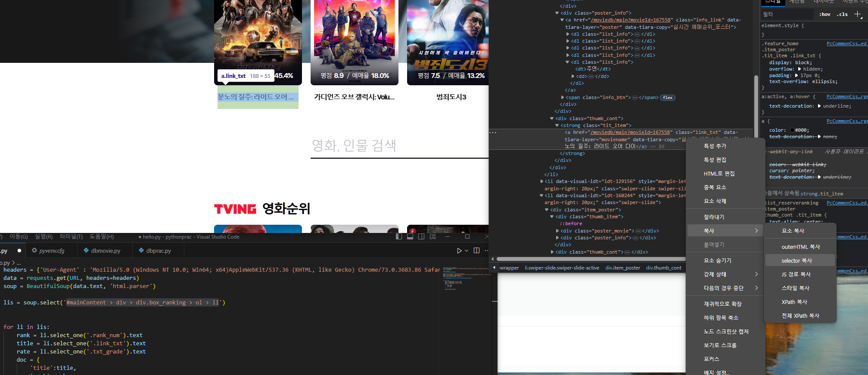Toggle .cls class editor in Styles

pos(843,14)
